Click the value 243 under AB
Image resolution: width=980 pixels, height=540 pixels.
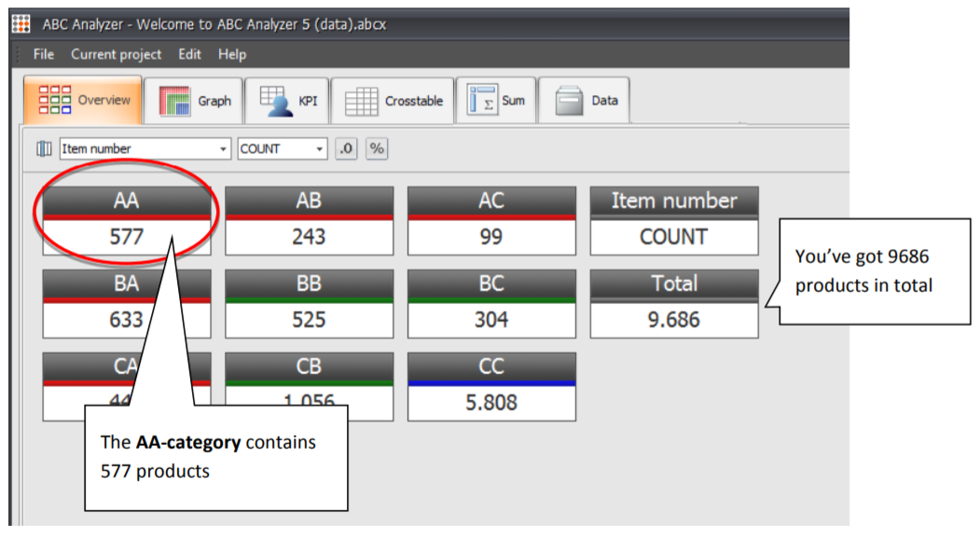pos(309,237)
